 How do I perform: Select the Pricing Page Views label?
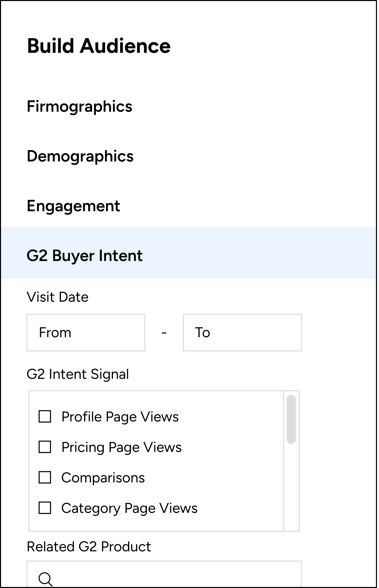(122, 447)
